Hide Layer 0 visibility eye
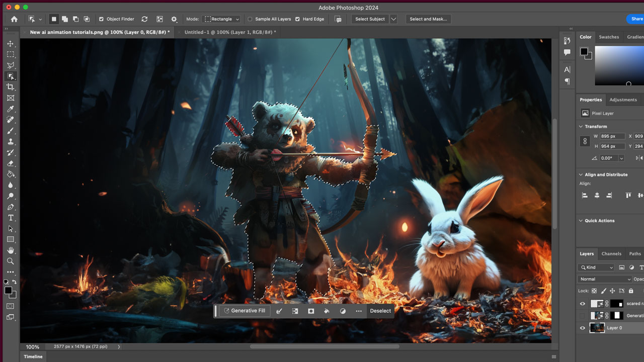 583,328
